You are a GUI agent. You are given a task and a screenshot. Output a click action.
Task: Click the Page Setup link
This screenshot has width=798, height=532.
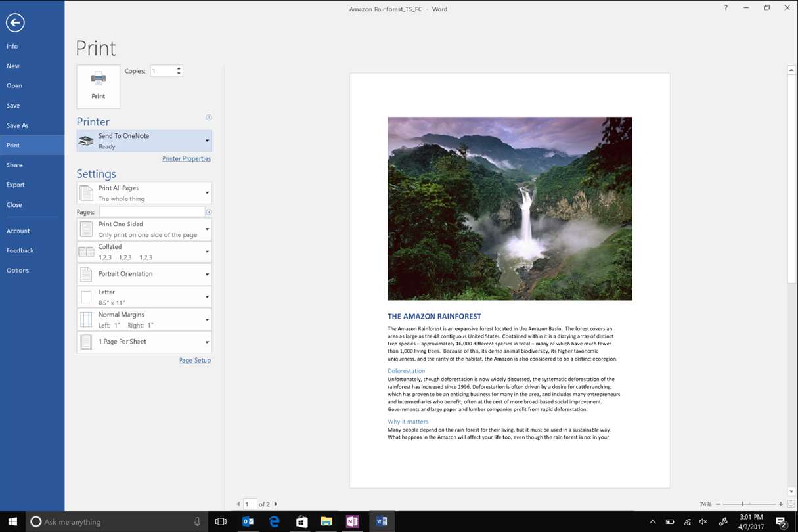pyautogui.click(x=195, y=361)
